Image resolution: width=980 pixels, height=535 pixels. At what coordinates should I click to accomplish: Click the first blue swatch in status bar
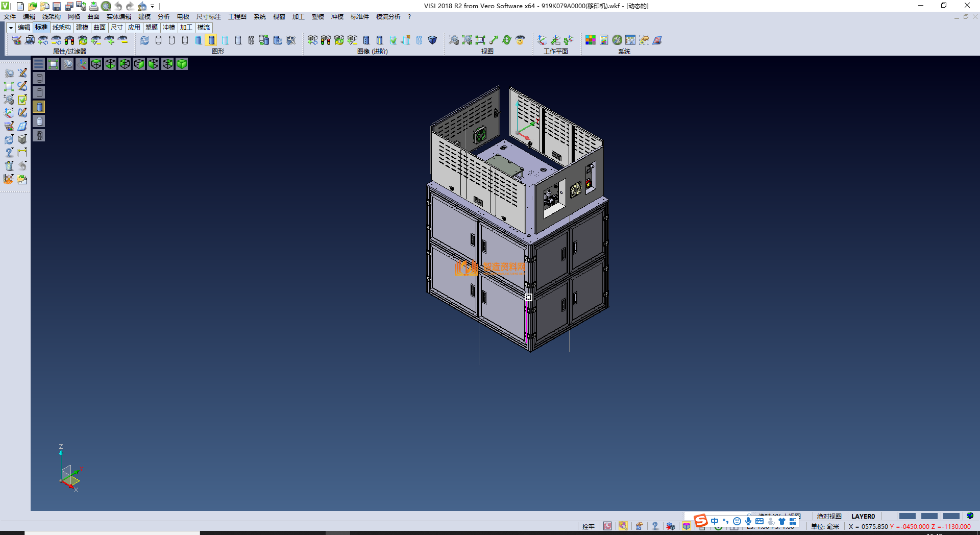click(x=907, y=516)
